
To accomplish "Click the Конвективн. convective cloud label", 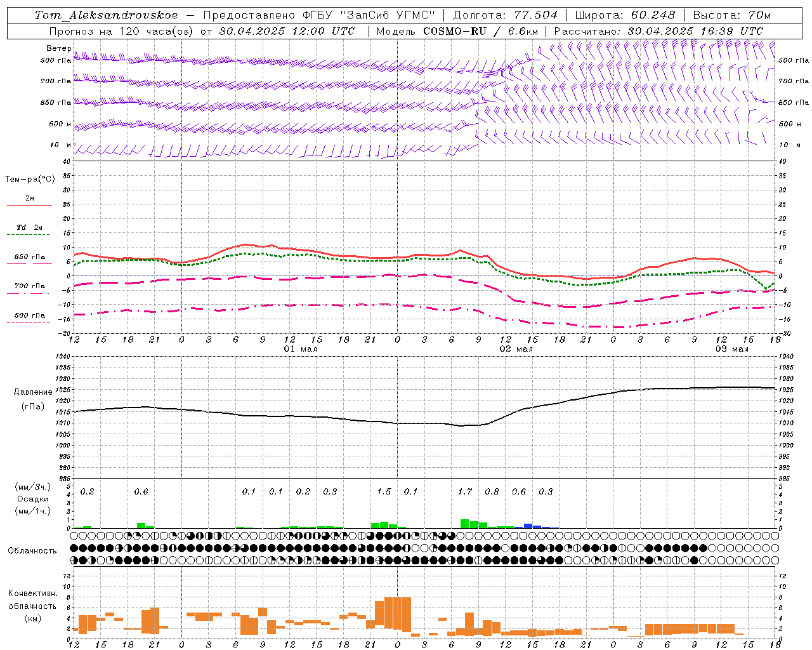I will (32, 594).
